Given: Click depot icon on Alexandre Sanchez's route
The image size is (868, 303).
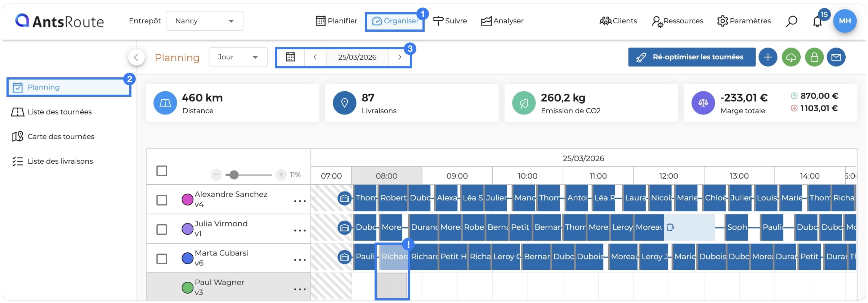Looking at the screenshot, I should (344, 198).
